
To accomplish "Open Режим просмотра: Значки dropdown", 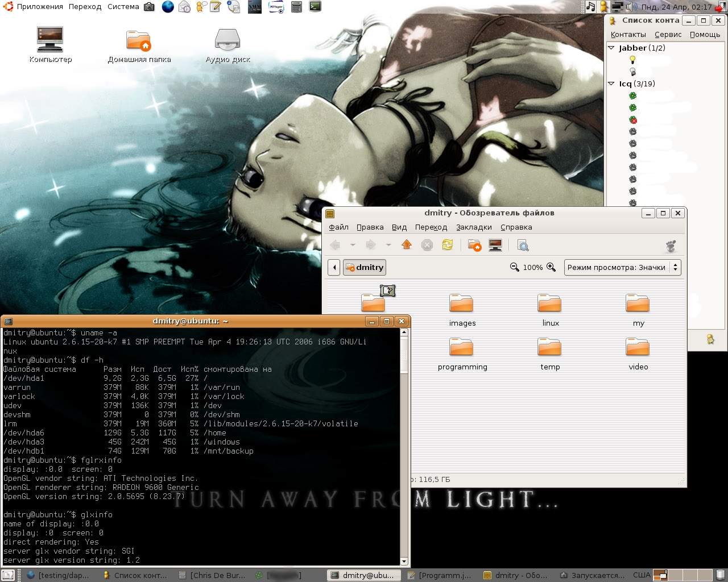I will click(x=622, y=267).
